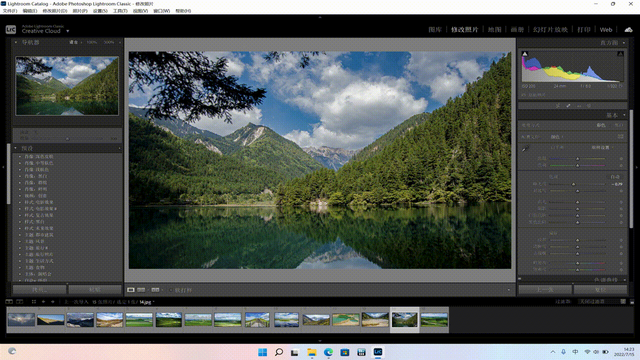The image size is (640, 360).
Task: Toggle the soft proofing checkbox
Action: tap(171, 290)
